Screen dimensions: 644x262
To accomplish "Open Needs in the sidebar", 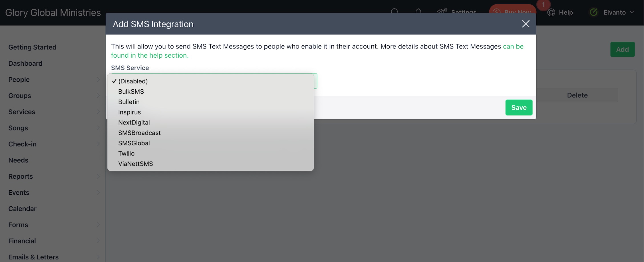I will 18,160.
